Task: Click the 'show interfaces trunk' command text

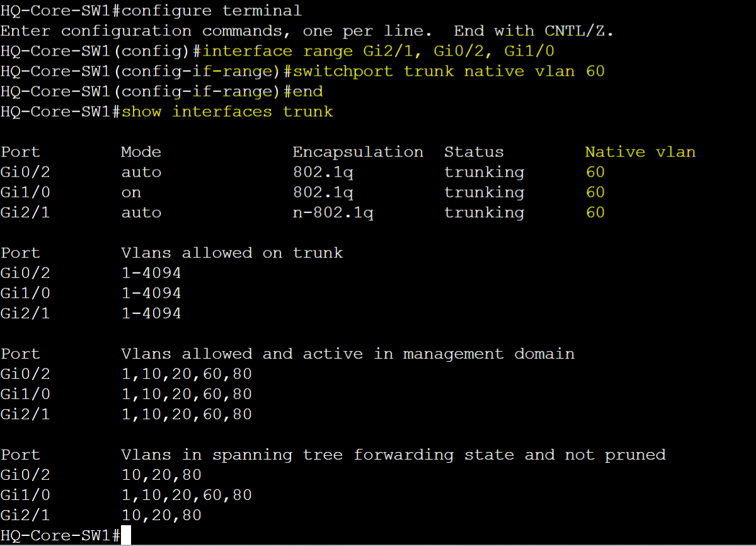Action: (227, 112)
